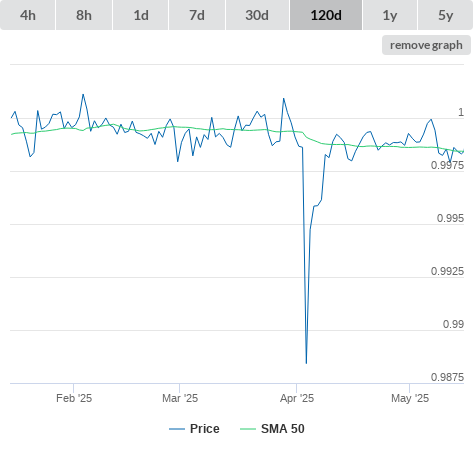
Task: Show the 5y price history
Action: click(x=446, y=15)
